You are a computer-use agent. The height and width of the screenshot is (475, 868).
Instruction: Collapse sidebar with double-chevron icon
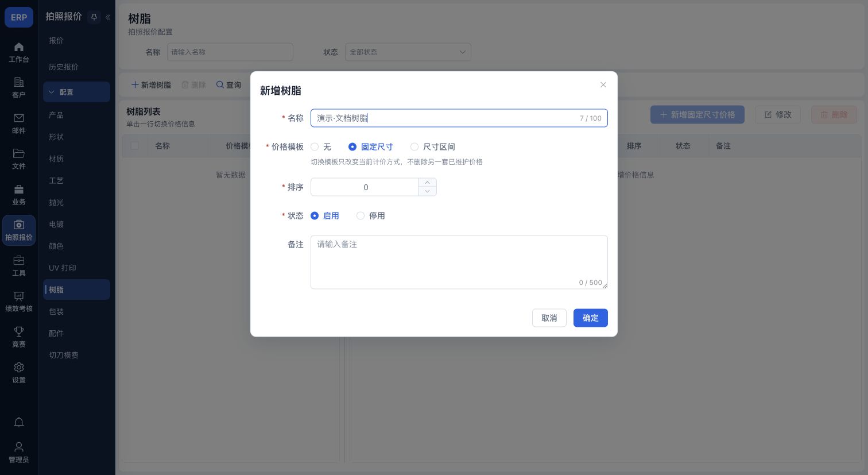[x=107, y=17]
